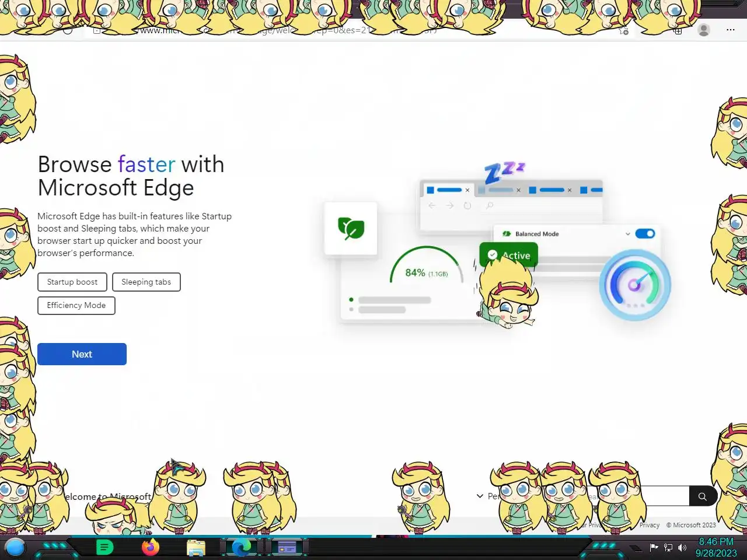Image resolution: width=747 pixels, height=560 pixels.
Task: Click the Collections icon in Edge toolbar
Action: pyautogui.click(x=678, y=30)
